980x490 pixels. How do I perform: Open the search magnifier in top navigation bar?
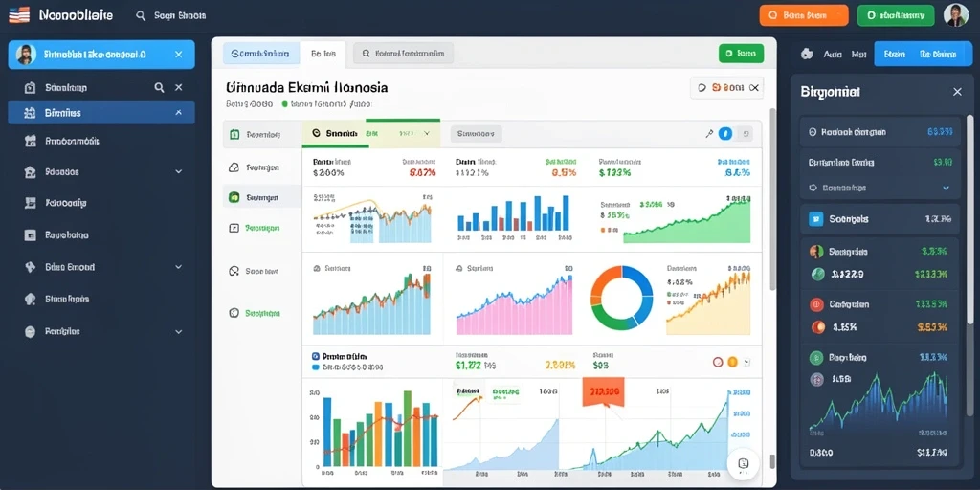pyautogui.click(x=142, y=15)
